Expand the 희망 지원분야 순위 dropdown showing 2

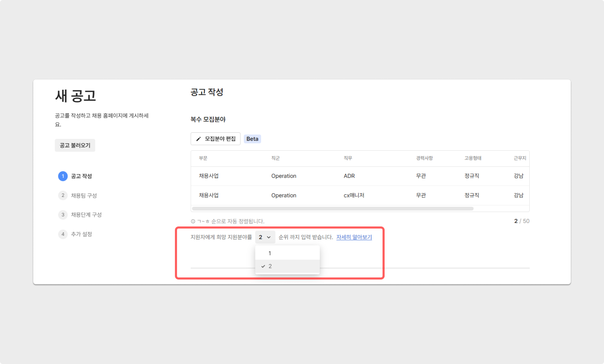click(x=265, y=237)
